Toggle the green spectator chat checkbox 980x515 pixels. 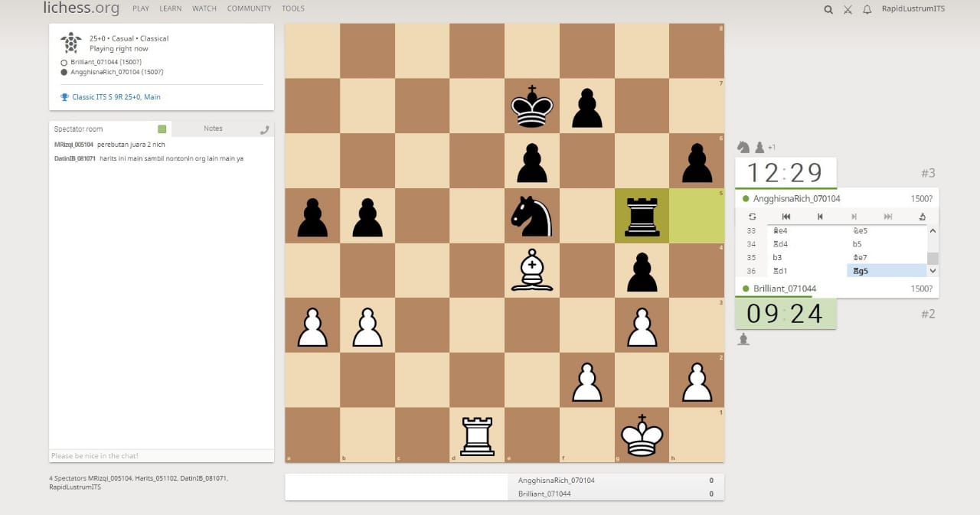[162, 129]
